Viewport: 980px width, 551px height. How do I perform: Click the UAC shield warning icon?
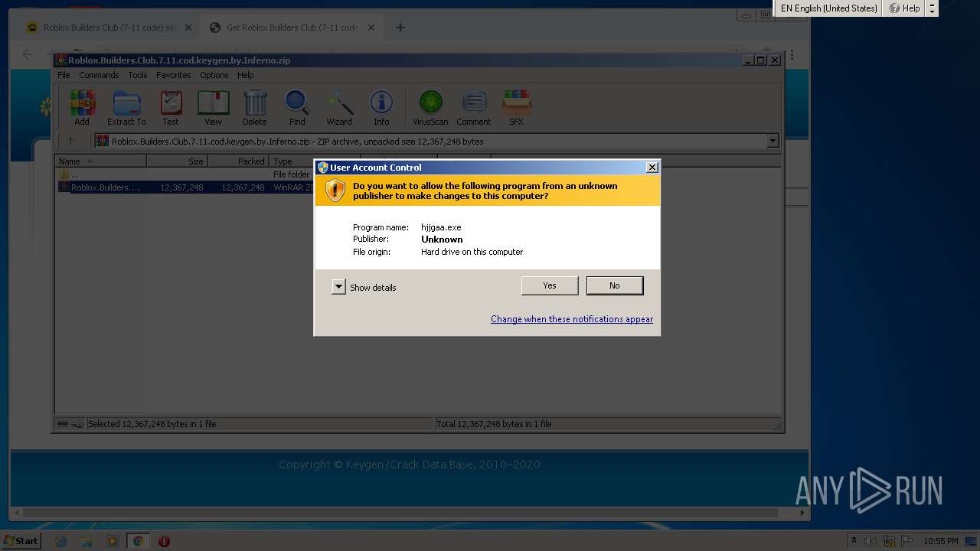[335, 191]
